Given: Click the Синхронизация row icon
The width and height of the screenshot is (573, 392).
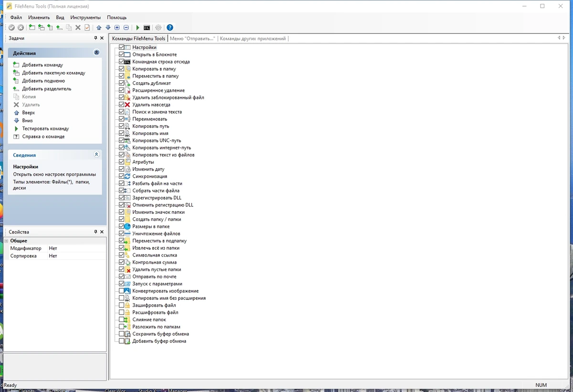Looking at the screenshot, I should [127, 176].
